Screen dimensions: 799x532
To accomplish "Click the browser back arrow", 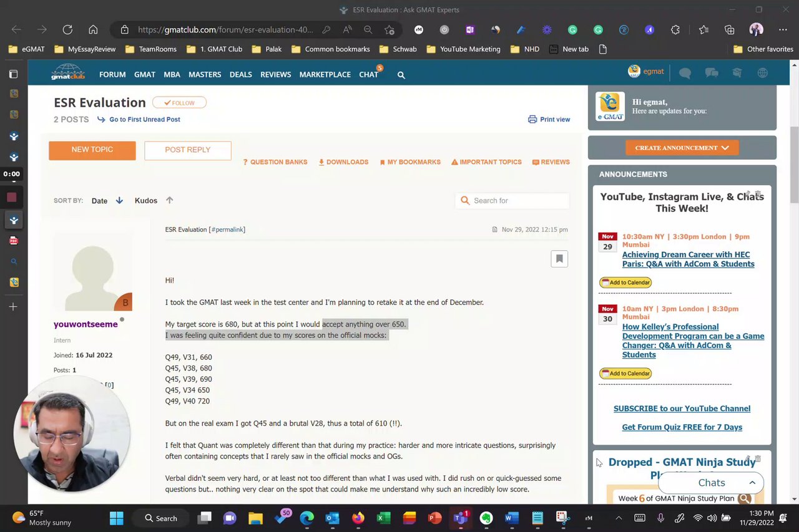I will coord(16,29).
